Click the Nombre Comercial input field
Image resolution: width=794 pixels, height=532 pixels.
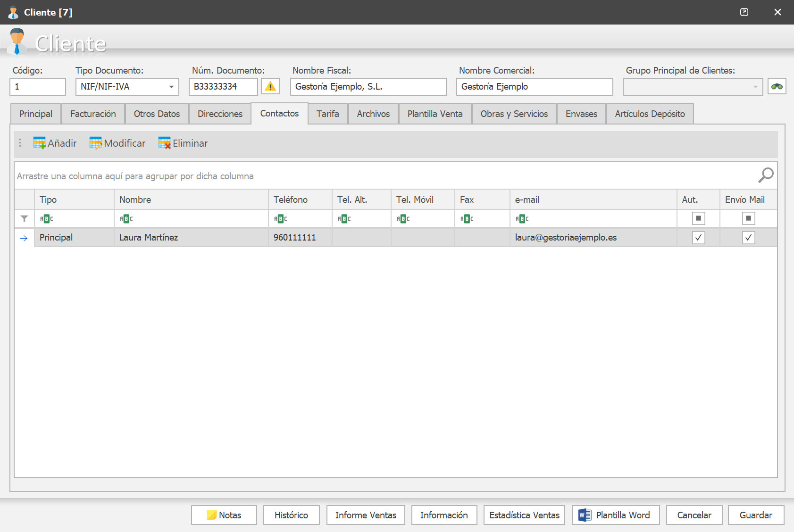point(535,87)
